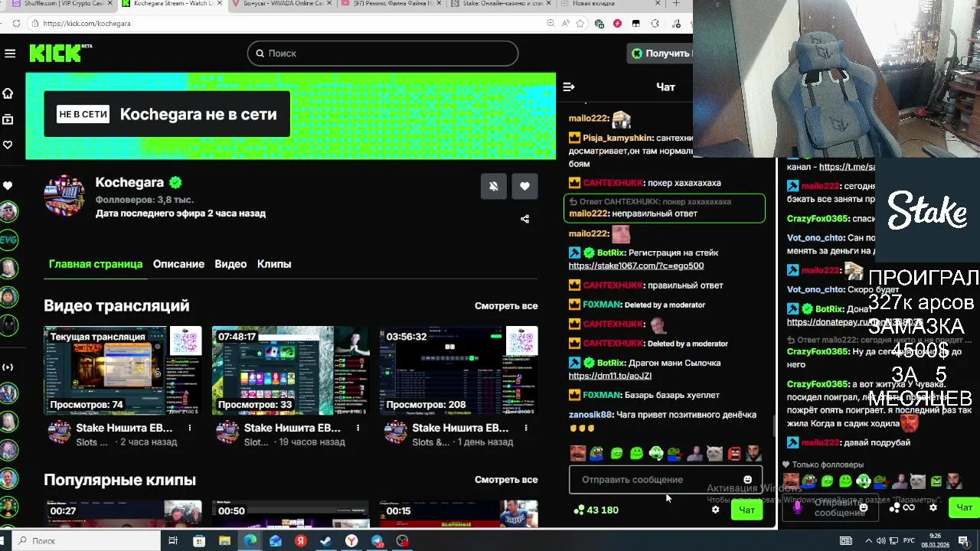Open the 07:48:17 stream video thumbnail

[291, 370]
